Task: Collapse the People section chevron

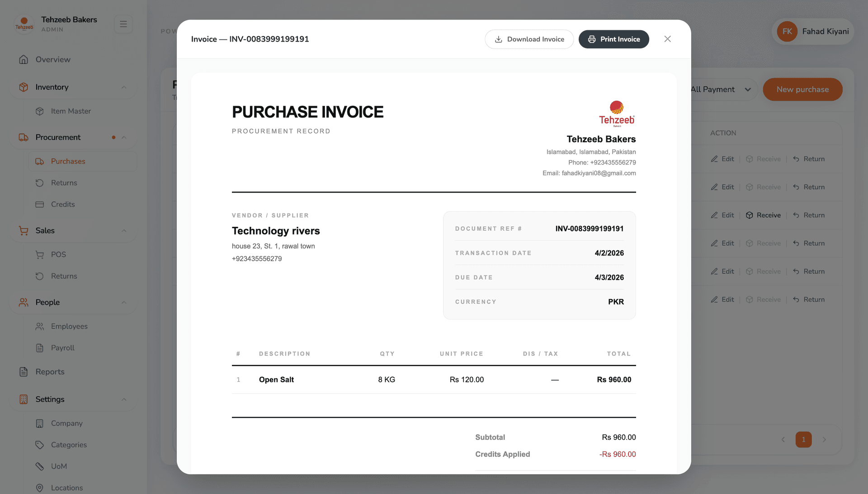Action: pyautogui.click(x=124, y=302)
